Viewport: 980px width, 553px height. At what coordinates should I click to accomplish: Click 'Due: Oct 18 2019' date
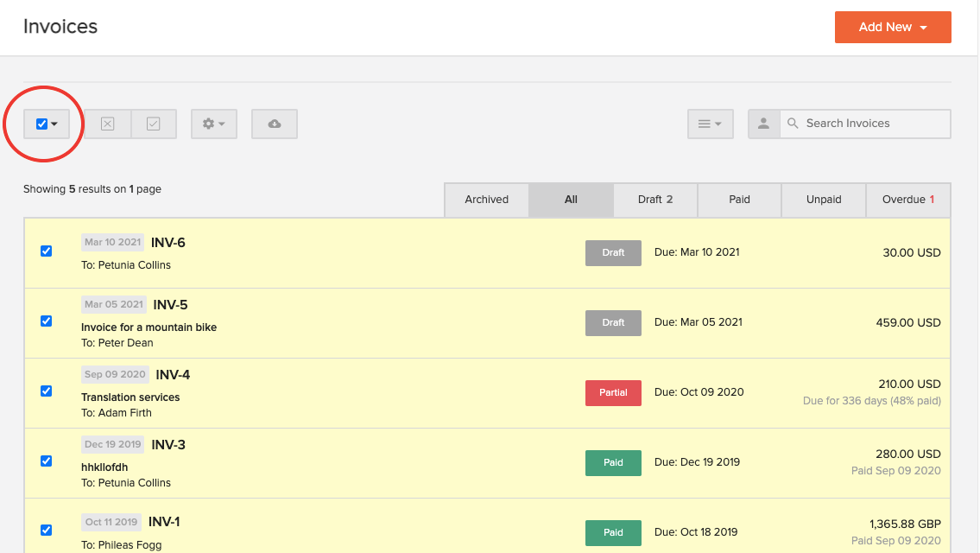pos(696,532)
